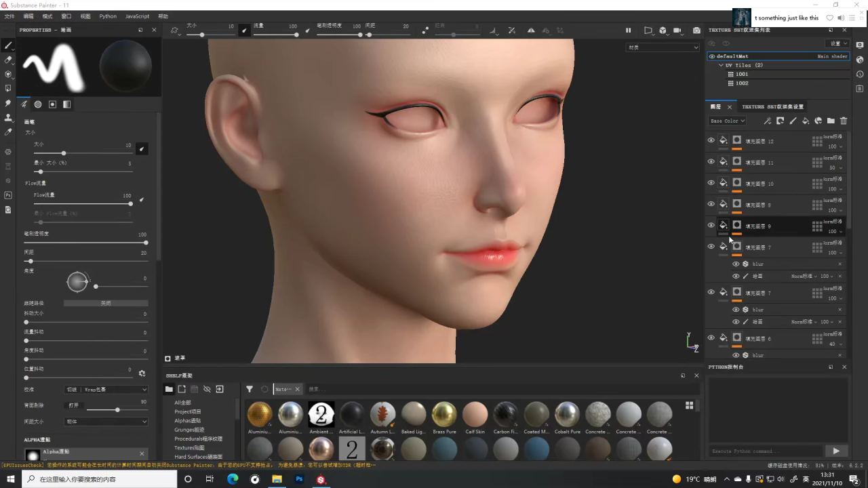868x488 pixels.
Task: Select the Projection tool
Action: (x=8, y=74)
